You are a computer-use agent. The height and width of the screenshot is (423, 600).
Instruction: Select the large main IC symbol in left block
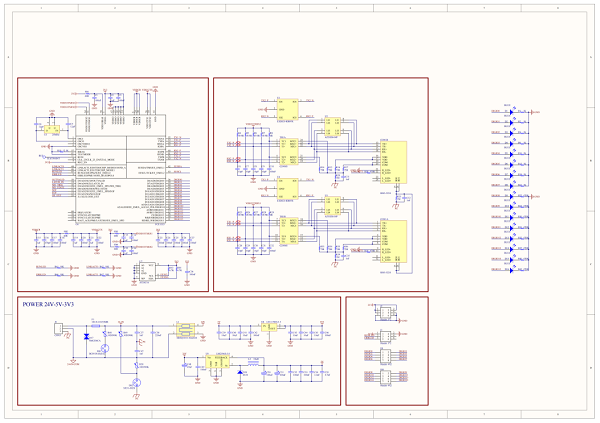(120, 169)
